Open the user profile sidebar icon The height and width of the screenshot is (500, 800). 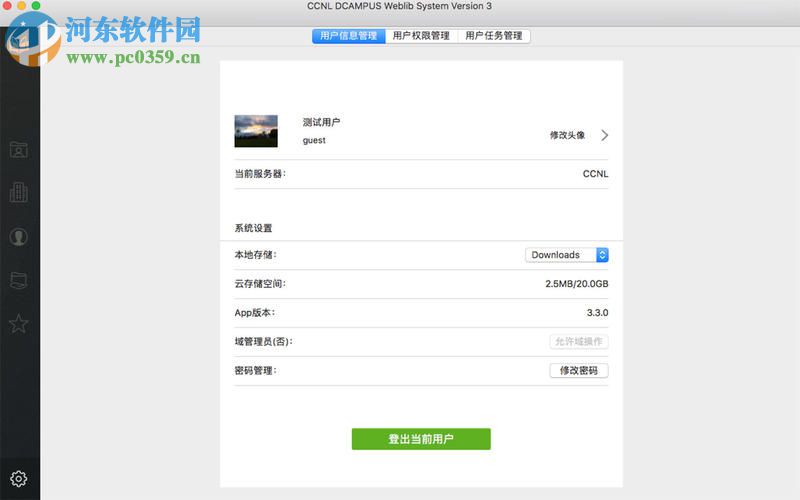pos(19,237)
